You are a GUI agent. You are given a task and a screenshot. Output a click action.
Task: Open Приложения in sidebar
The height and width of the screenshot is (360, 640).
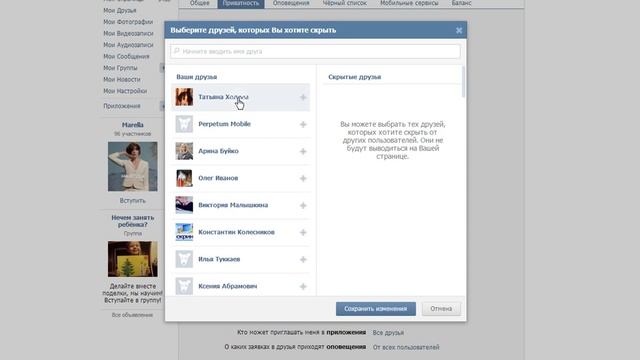pos(122,106)
